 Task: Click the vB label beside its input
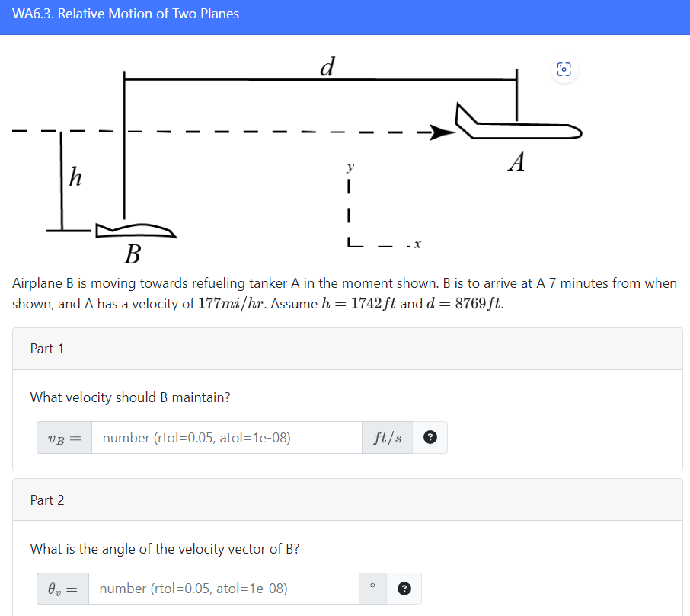tap(64, 437)
